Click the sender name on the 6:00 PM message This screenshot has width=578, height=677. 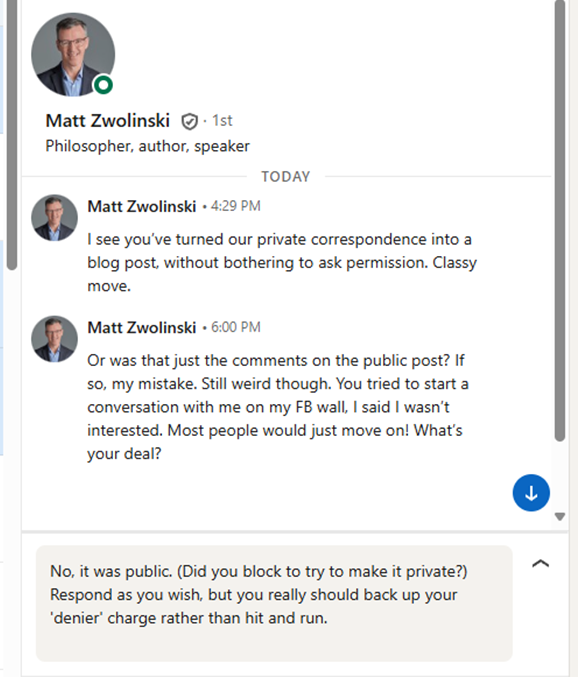coord(142,328)
